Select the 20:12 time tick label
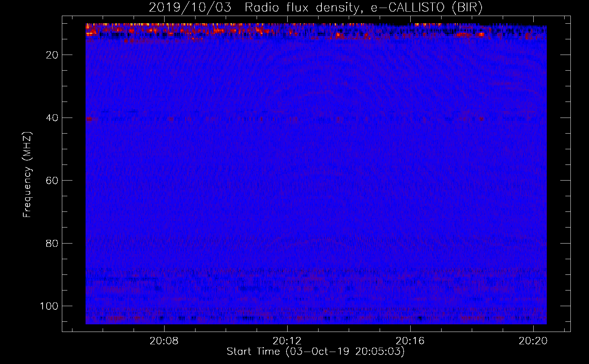 pos(287,341)
